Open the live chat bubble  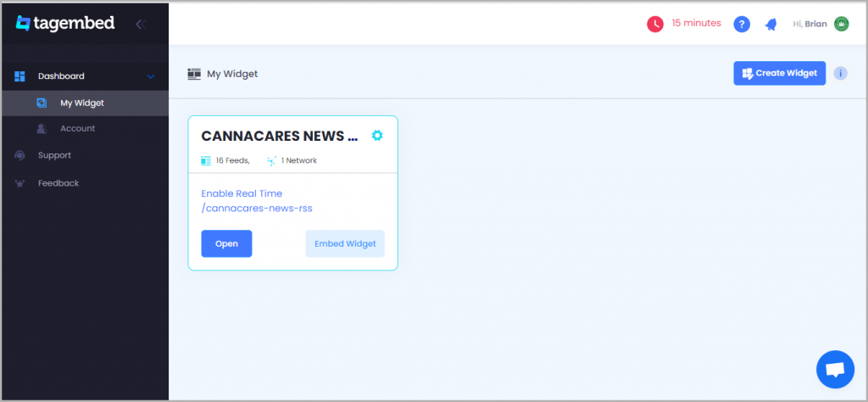[835, 369]
